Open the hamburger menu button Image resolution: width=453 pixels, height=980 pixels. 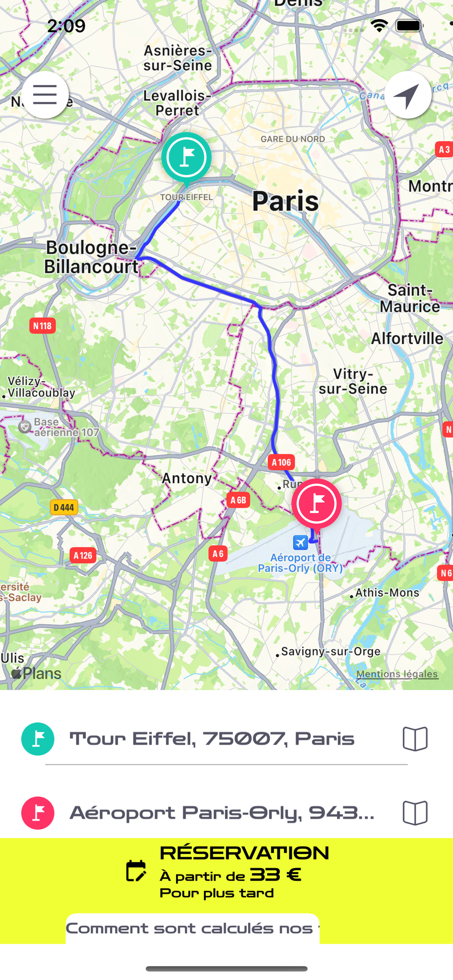(x=45, y=95)
